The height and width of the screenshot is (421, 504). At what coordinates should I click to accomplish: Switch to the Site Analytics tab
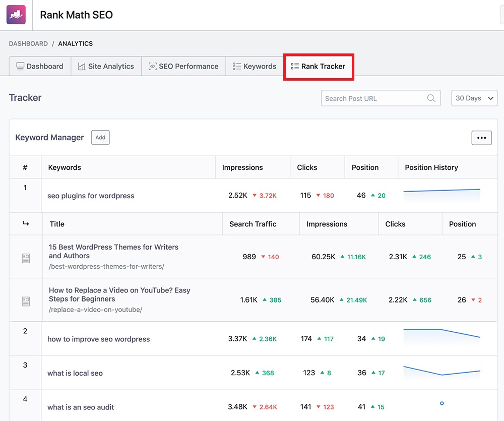[106, 66]
